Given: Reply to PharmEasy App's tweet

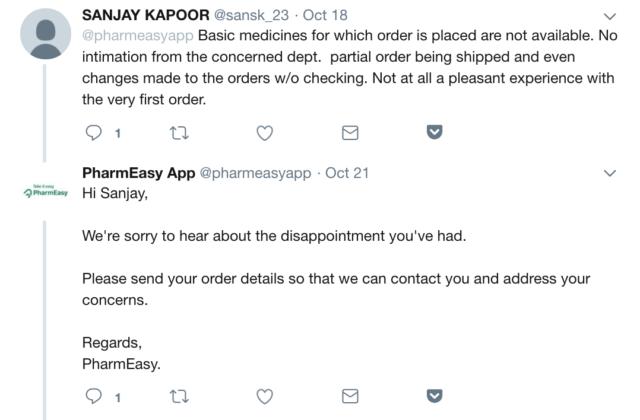Looking at the screenshot, I should click(x=91, y=397).
